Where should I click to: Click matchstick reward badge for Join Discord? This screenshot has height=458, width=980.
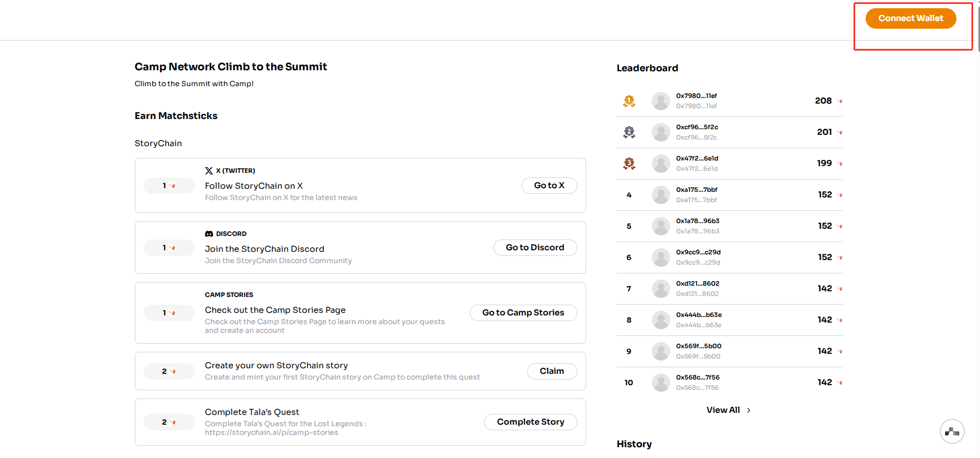[x=169, y=248]
